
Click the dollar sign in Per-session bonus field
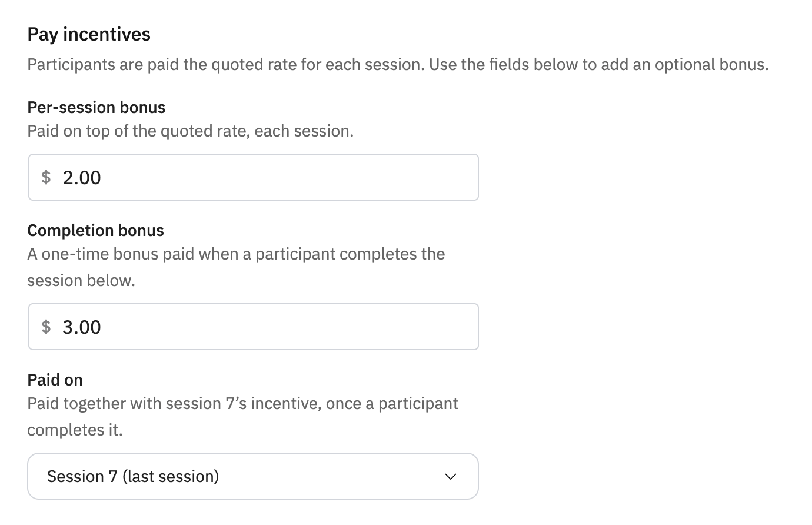point(46,177)
